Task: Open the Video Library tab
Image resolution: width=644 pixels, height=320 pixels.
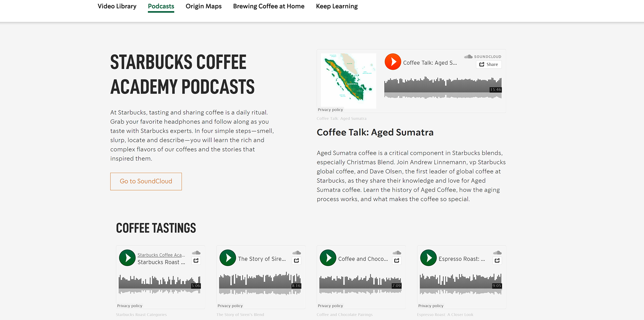Action: tap(117, 6)
